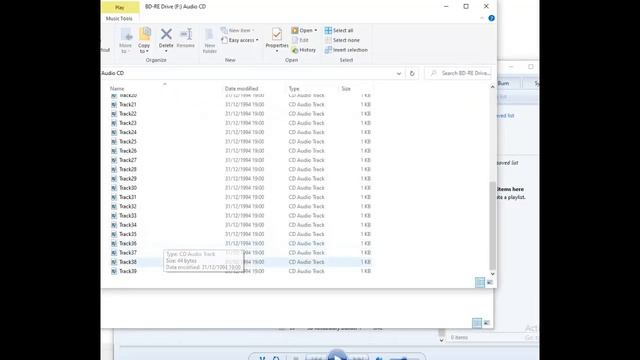Expand the Open button dropdown
The image size is (640, 360).
coord(316,30)
